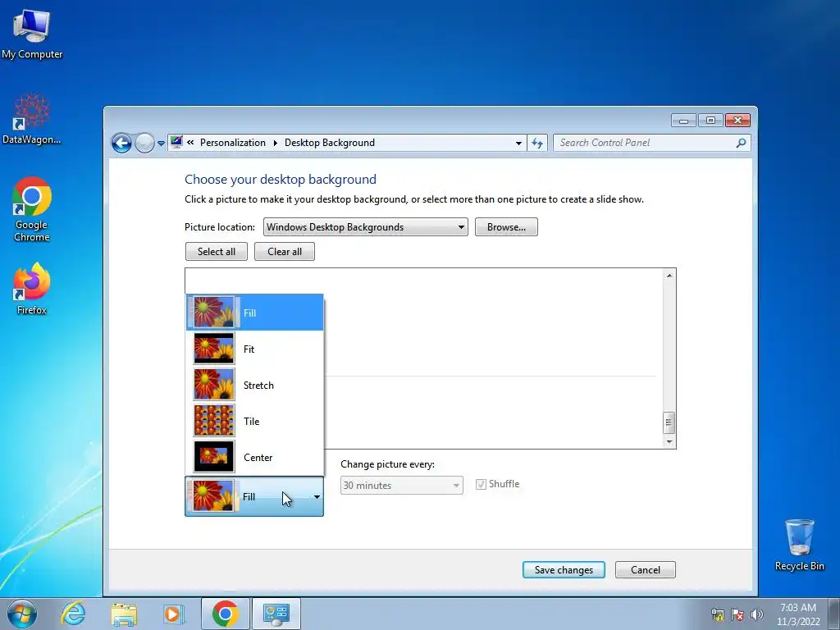Choose the Center position option
This screenshot has height=630, width=840.
pos(254,457)
